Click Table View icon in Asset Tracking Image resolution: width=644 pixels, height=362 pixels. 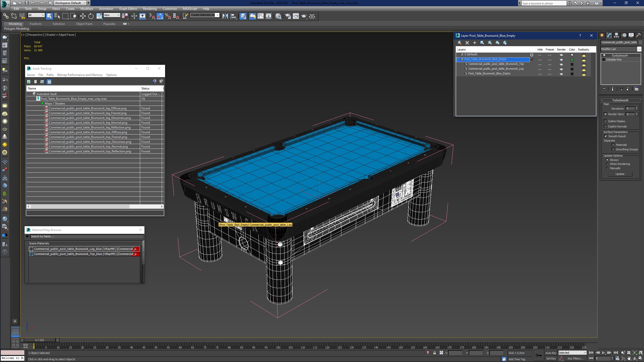pyautogui.click(x=49, y=81)
